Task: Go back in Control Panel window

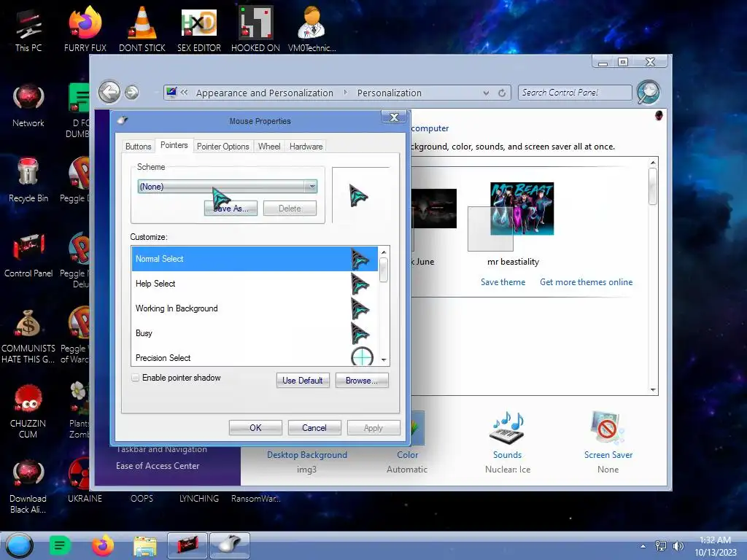Action: point(109,92)
